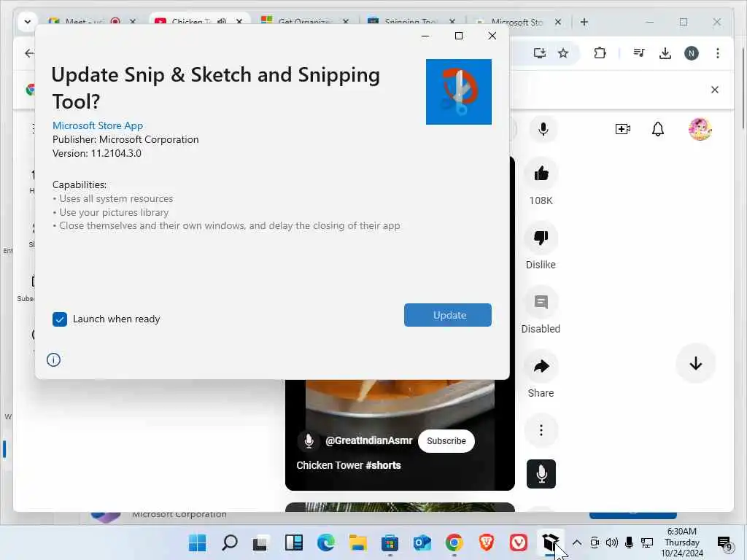Screen dimensions: 747x560
Task: Click the Chrome window vertical scrollbar
Action: point(743,88)
